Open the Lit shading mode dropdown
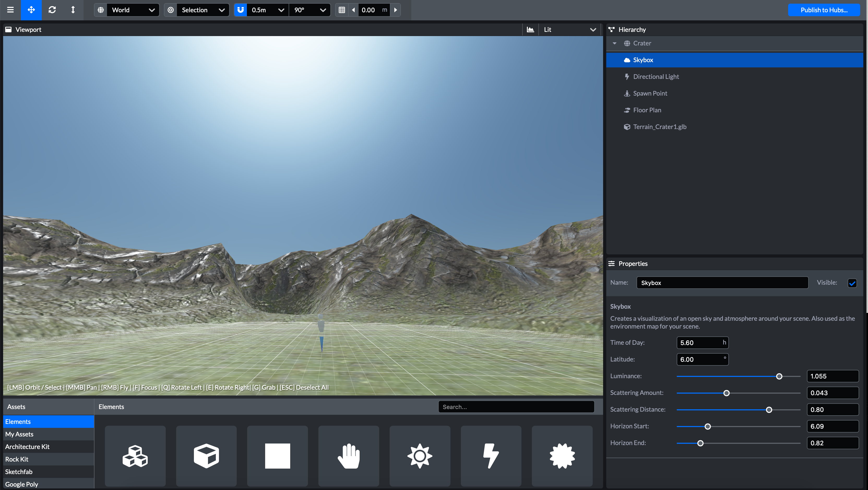The width and height of the screenshot is (868, 490). pyautogui.click(x=569, y=29)
